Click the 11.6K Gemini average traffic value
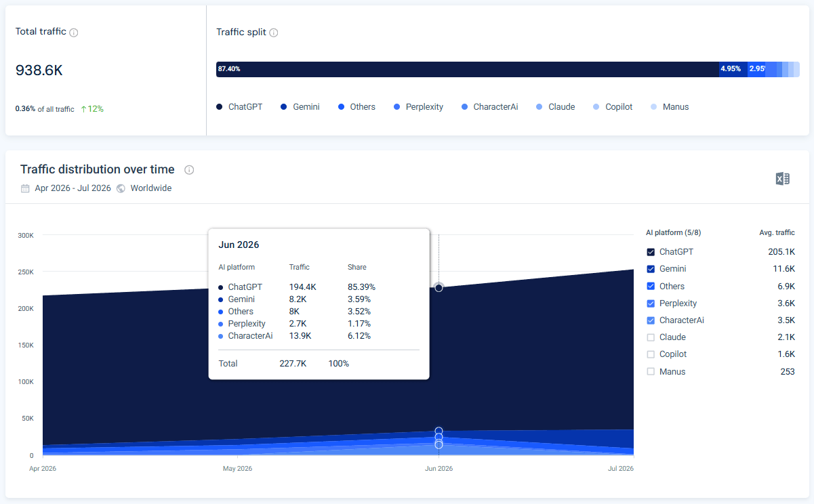This screenshot has height=504, width=814. point(784,269)
